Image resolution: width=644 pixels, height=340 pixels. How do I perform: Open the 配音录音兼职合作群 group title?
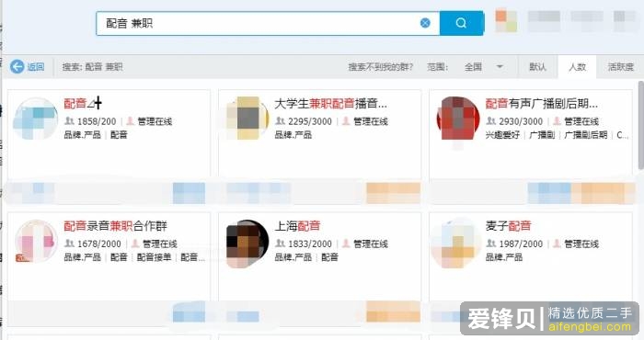pos(115,225)
